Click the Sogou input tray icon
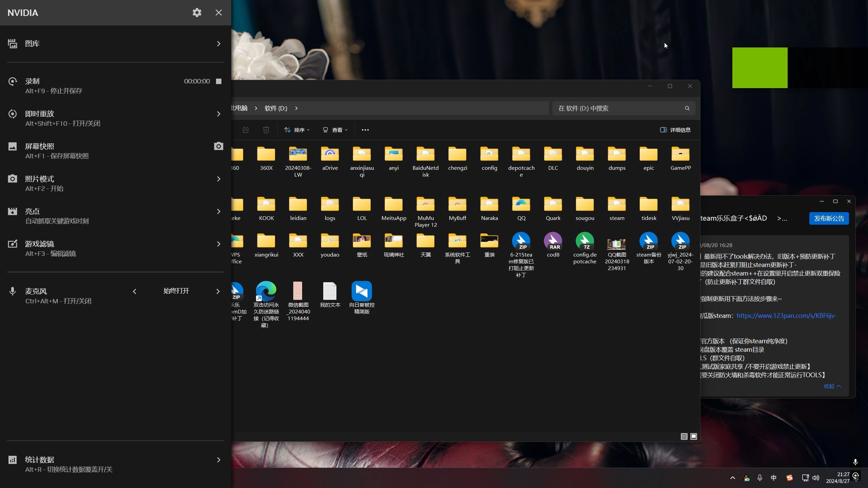This screenshot has width=868, height=488. coord(790,478)
